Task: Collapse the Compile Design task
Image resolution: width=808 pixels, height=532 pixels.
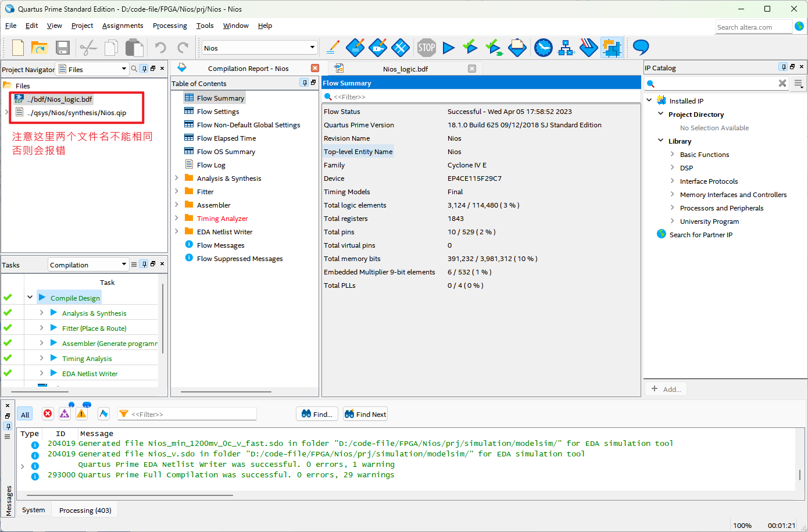Action: pos(30,297)
